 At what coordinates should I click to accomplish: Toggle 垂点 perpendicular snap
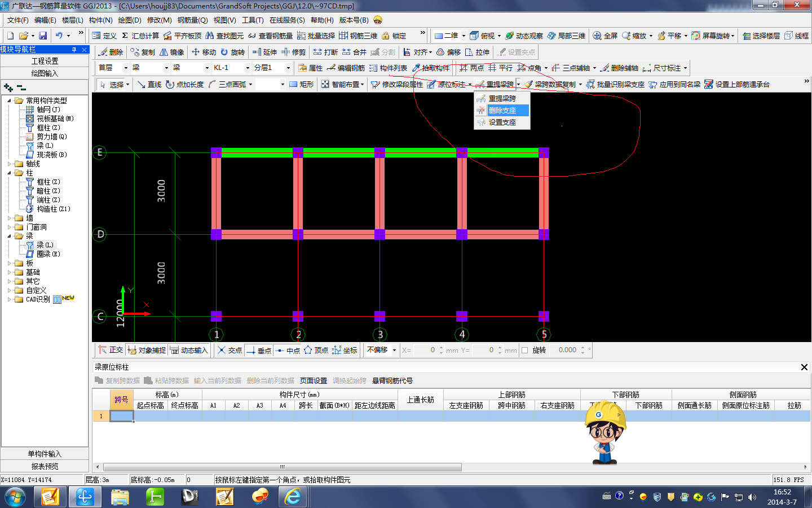point(259,350)
